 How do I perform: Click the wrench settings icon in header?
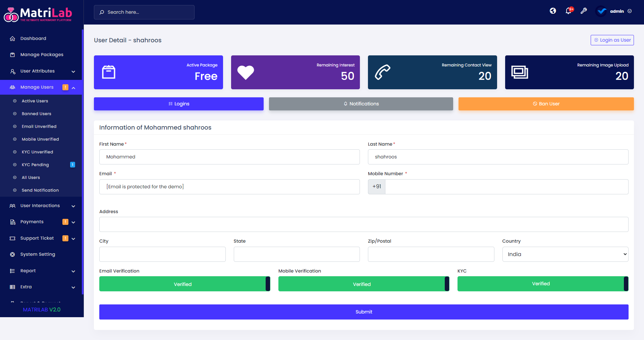tap(584, 11)
